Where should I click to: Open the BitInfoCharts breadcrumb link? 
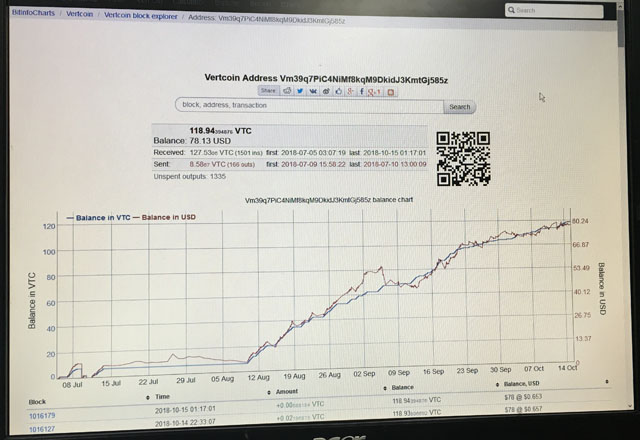point(33,13)
